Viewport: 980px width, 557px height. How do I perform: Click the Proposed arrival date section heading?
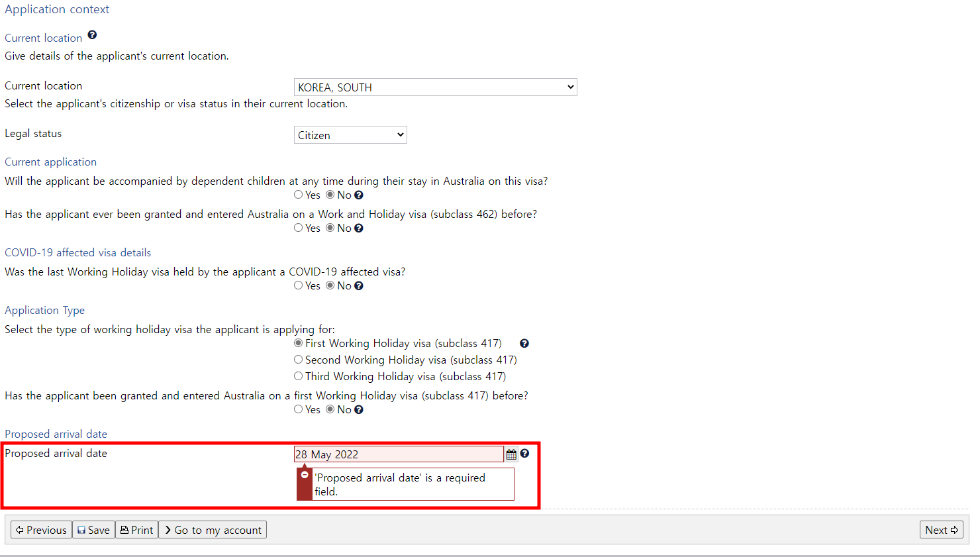coord(56,434)
